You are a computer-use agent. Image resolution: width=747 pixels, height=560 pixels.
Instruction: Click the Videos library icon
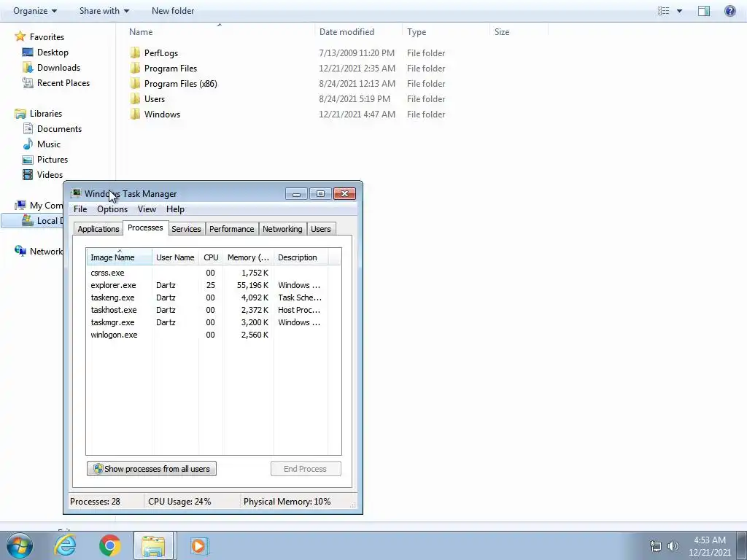[28, 175]
